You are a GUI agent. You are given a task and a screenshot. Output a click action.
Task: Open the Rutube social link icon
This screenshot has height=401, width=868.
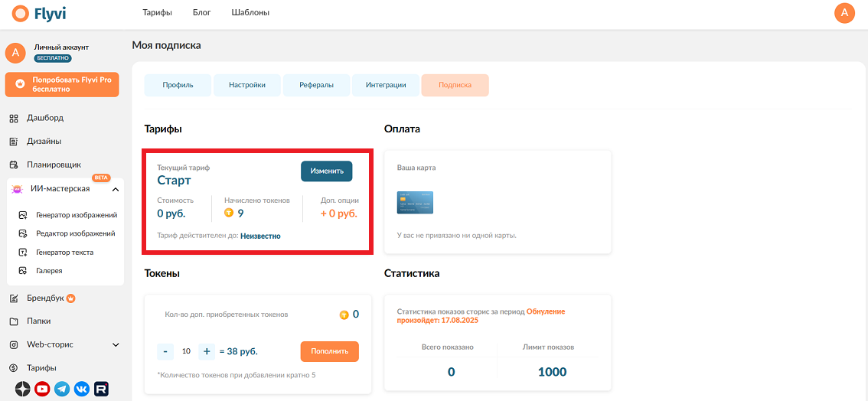101,389
